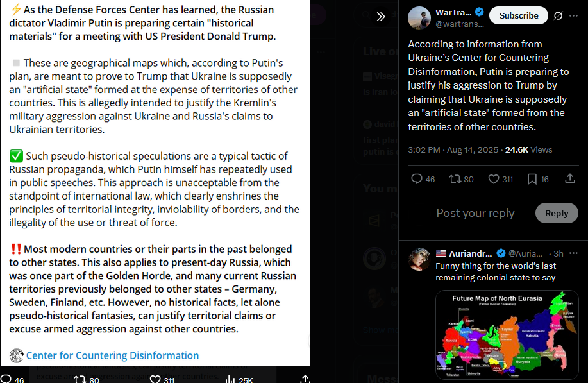Click the Subscribe button
588x383 pixels.
pyautogui.click(x=519, y=16)
